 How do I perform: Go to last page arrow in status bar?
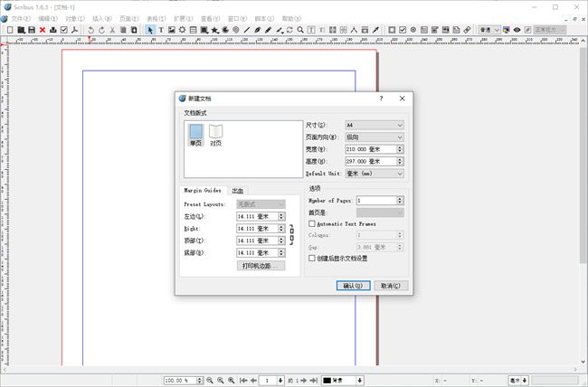pos(312,381)
